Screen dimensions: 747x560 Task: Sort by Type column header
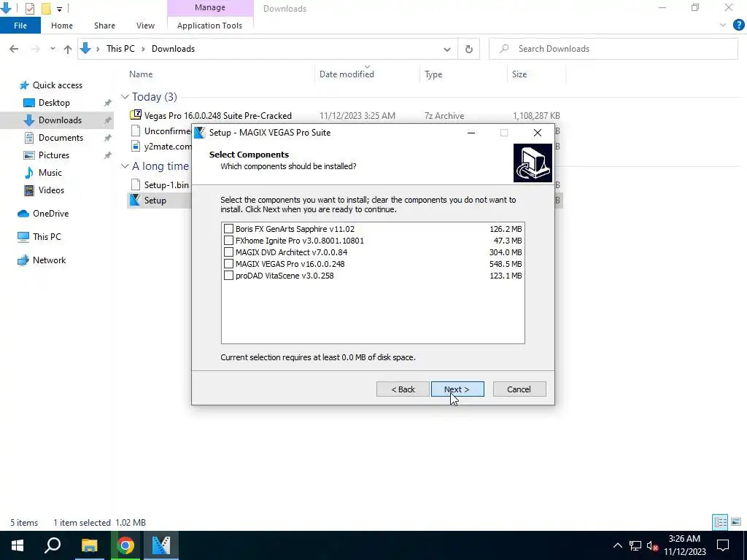433,74
